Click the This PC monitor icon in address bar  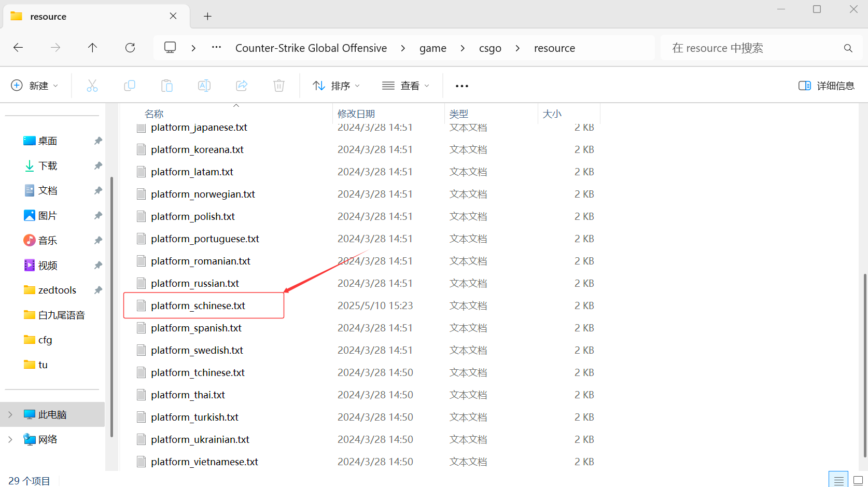[x=170, y=48]
